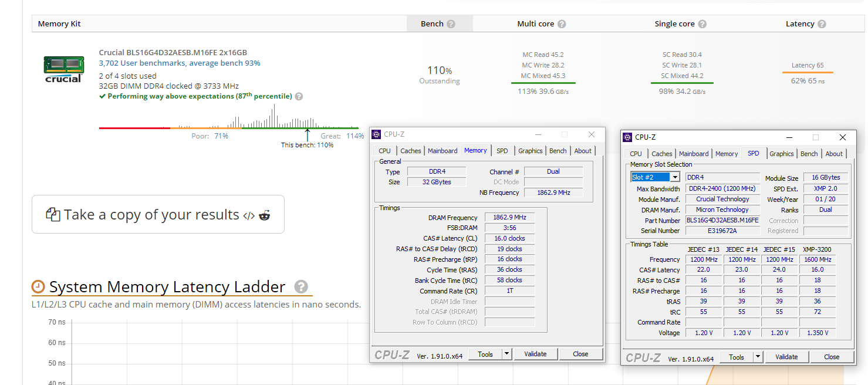Select Bench tab in SPD CPU-Z window
The height and width of the screenshot is (385, 868).
(x=809, y=154)
